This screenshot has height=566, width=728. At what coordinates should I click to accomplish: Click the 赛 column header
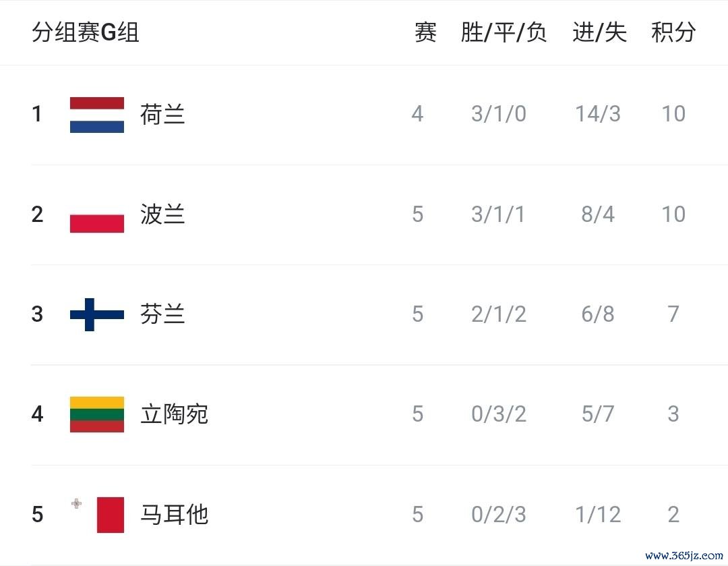(425, 32)
